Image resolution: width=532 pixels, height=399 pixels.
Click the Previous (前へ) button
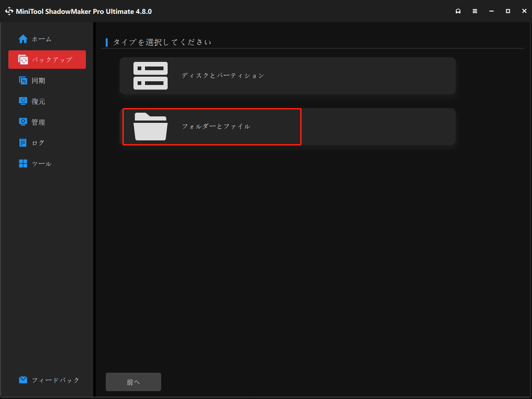133,381
